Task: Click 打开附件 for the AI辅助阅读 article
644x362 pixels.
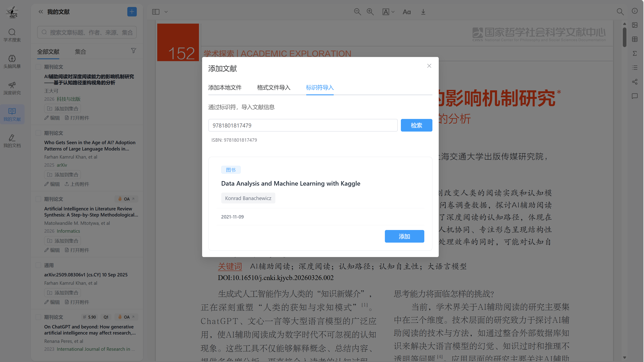Action: click(x=77, y=118)
